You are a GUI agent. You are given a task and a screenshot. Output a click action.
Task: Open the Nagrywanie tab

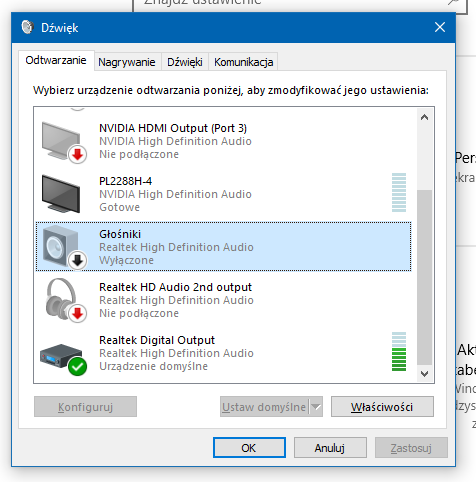(127, 62)
